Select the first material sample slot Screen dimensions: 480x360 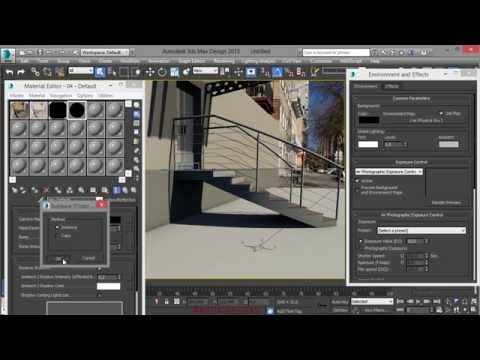tap(19, 110)
